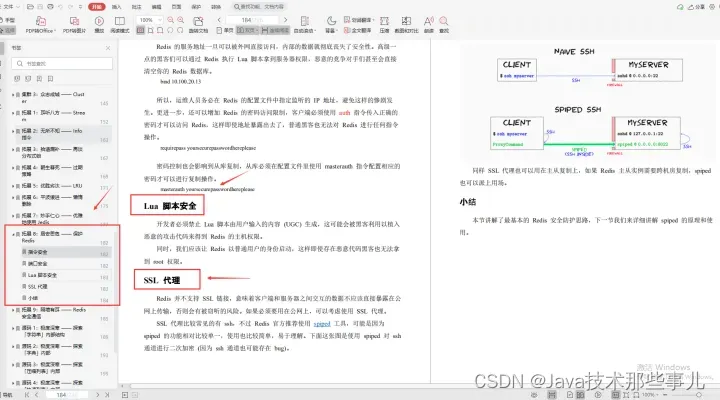Expand the 拓展 1 Stream bookmark
The image size is (720, 400).
click(13, 113)
